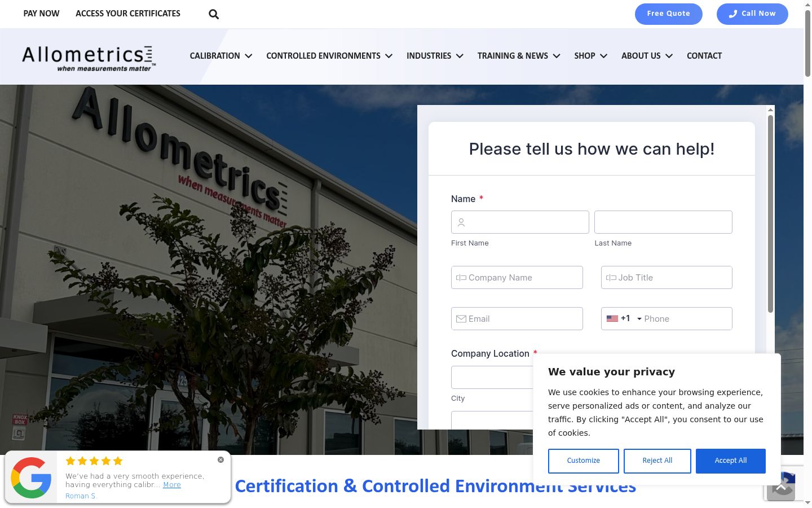The width and height of the screenshot is (812, 508).
Task: Open Access Your Certificates link
Action: 128,14
